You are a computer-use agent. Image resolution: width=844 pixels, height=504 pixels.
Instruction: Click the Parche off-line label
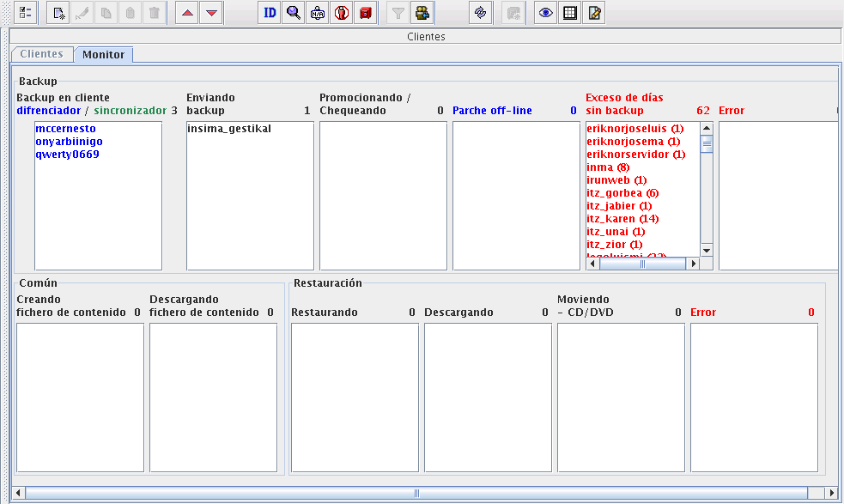[x=492, y=111]
